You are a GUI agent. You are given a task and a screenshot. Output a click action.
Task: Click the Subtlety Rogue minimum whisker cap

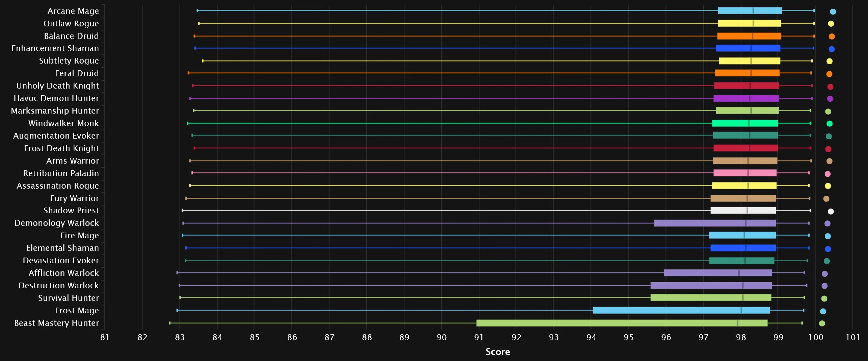203,61
